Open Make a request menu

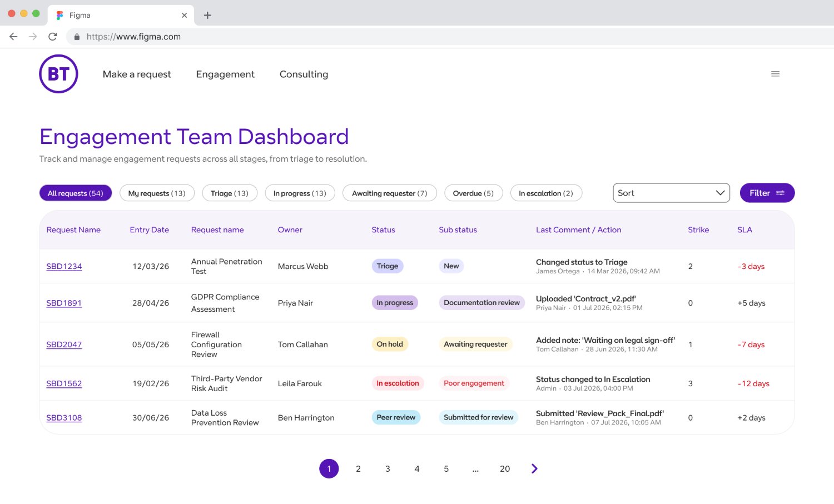point(137,74)
